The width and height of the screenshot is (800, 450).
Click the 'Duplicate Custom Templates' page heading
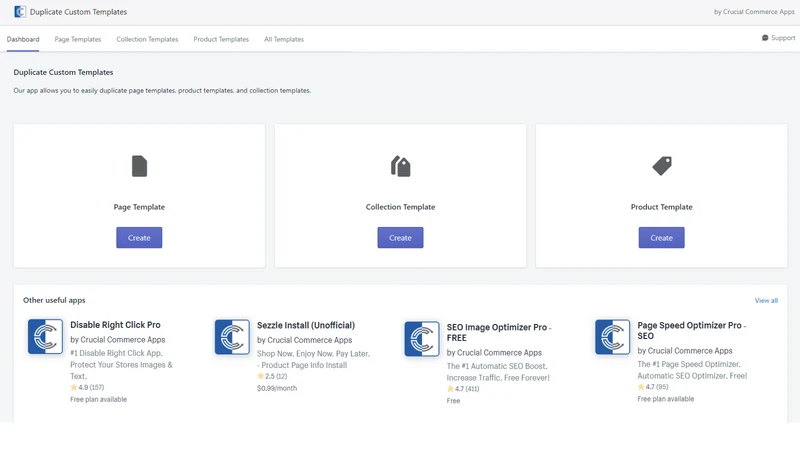[63, 72]
